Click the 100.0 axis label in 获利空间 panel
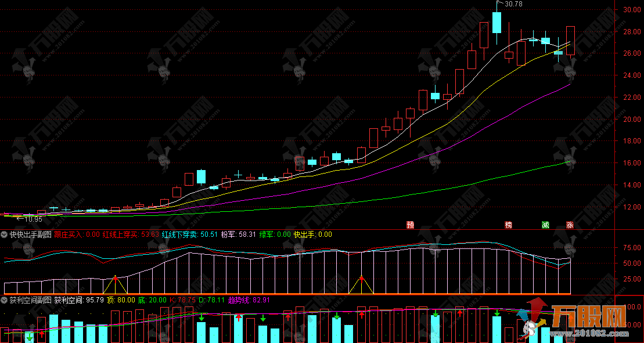Image resolution: width=644 pixels, height=343 pixels. (x=632, y=307)
